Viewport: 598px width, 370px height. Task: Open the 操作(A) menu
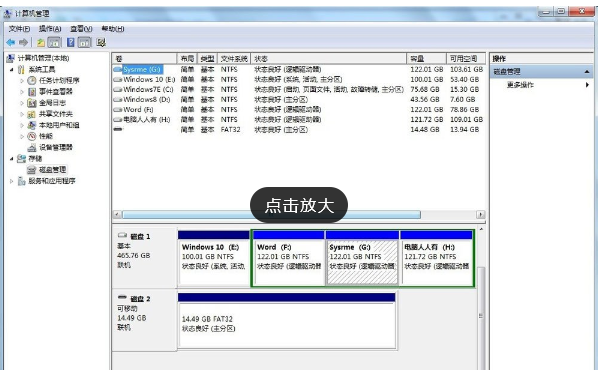point(50,29)
